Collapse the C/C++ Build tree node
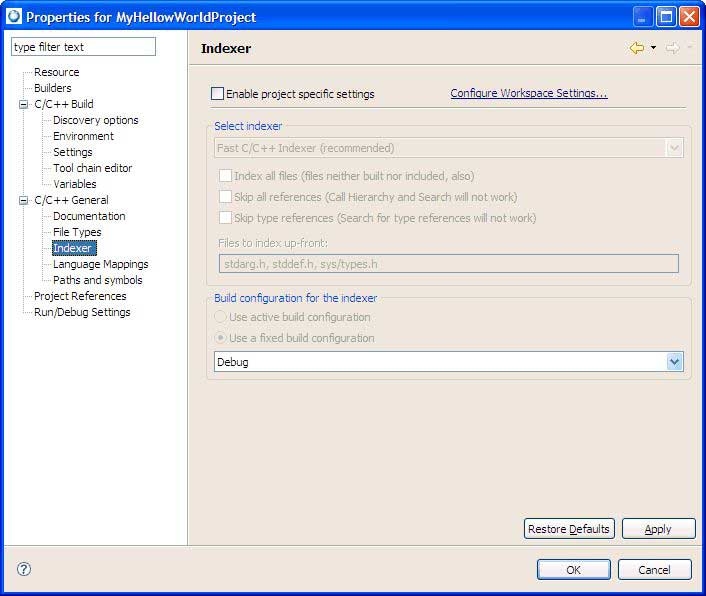This screenshot has height=596, width=706. (x=24, y=104)
